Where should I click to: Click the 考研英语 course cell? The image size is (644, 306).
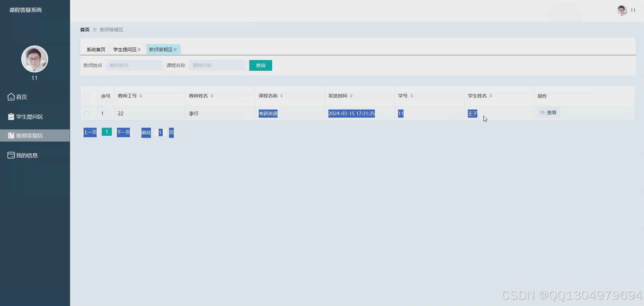pos(268,114)
